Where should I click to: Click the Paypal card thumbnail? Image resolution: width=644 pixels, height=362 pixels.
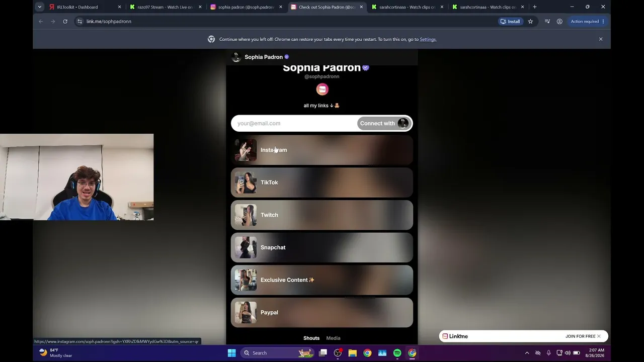246,313
